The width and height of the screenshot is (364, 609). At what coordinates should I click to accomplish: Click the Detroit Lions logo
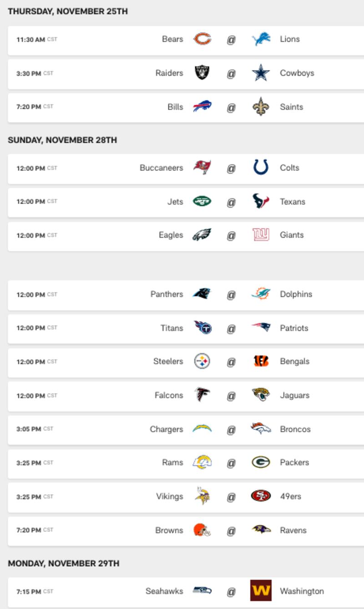[x=261, y=39]
